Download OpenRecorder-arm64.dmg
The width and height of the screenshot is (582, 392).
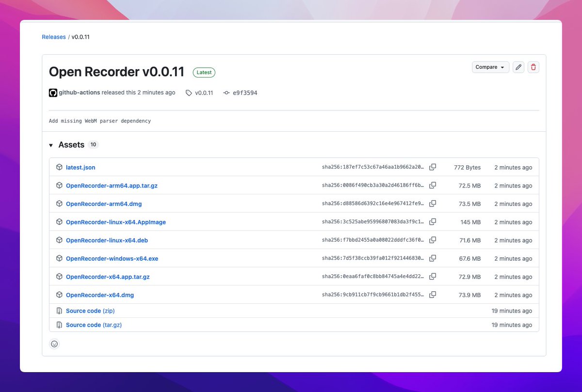point(104,204)
